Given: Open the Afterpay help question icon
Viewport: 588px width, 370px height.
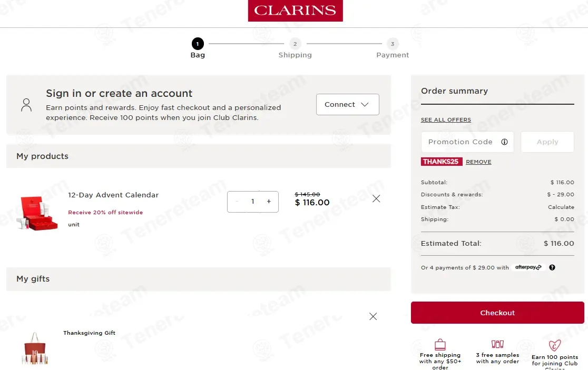Looking at the screenshot, I should (x=552, y=267).
